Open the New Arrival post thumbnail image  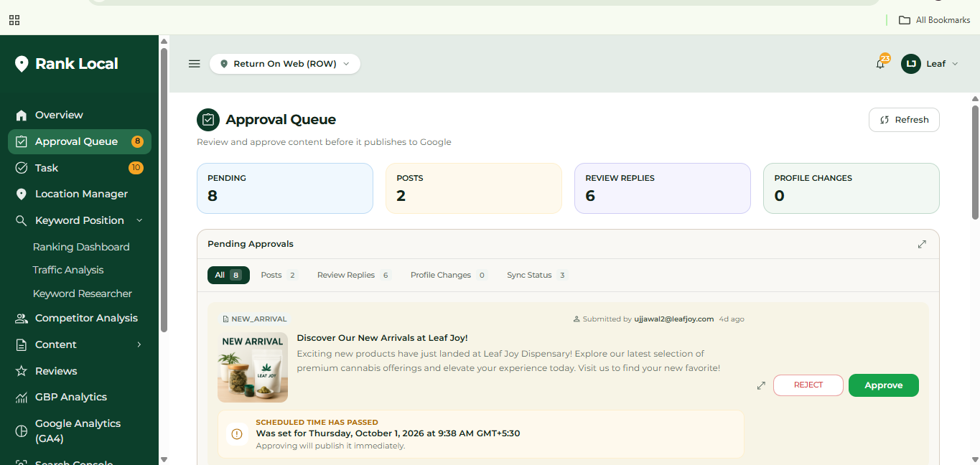tap(253, 367)
